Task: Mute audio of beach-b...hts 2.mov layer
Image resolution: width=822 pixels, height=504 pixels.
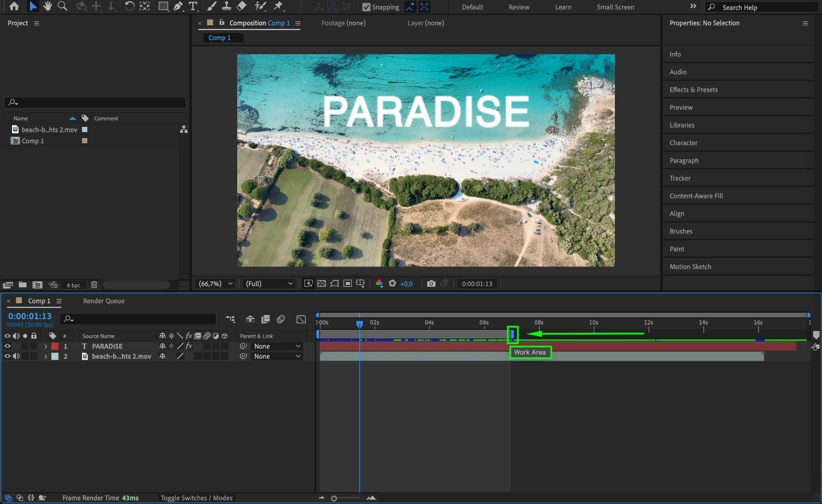Action: point(16,356)
